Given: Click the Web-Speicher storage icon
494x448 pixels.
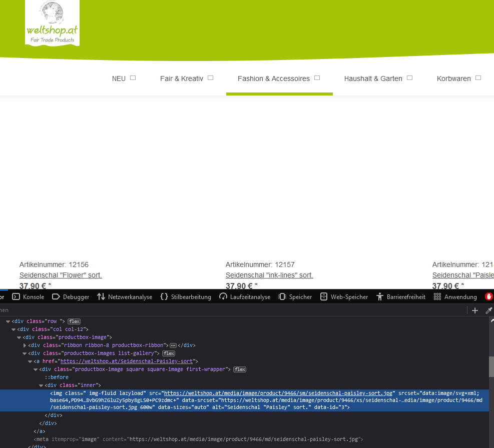Looking at the screenshot, I should coord(324,297).
